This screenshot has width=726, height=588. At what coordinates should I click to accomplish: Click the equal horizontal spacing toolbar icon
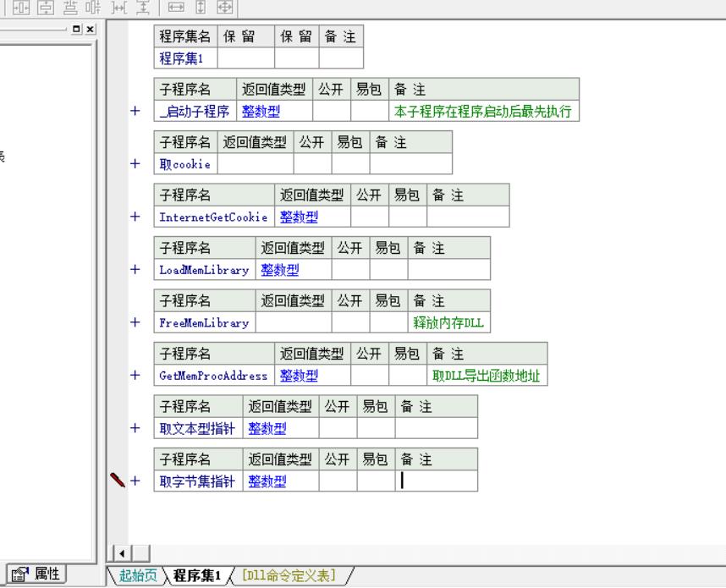click(119, 7)
